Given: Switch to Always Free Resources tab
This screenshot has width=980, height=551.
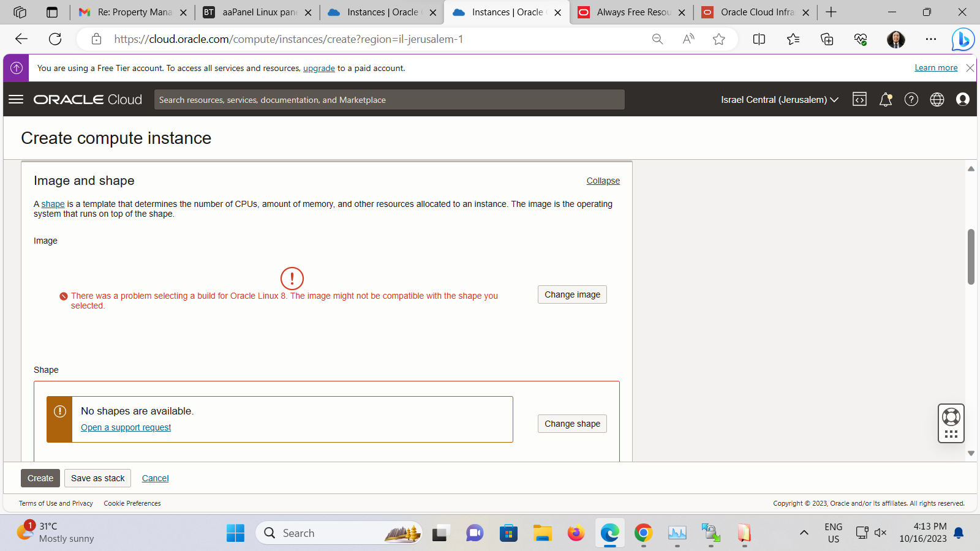Looking at the screenshot, I should pyautogui.click(x=631, y=12).
